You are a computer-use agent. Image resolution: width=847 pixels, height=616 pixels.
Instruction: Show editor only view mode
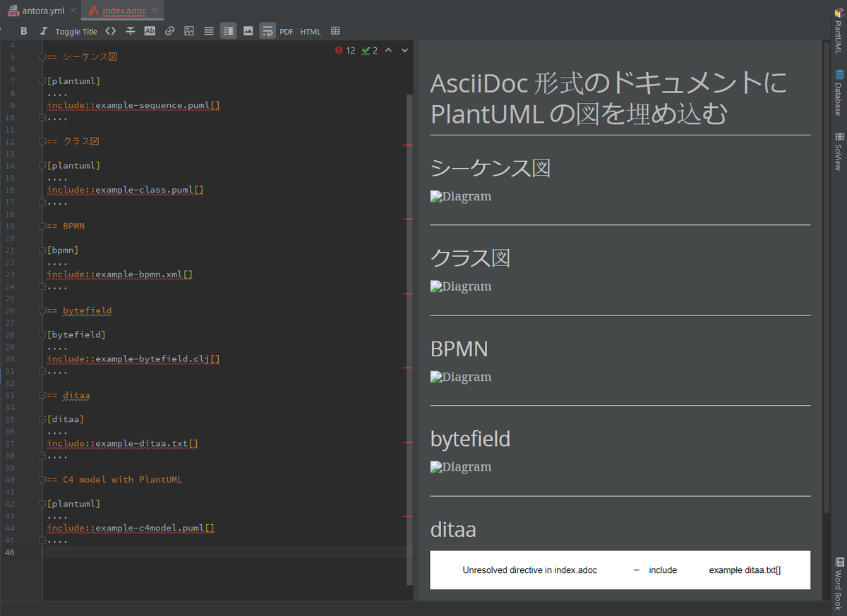(x=209, y=31)
